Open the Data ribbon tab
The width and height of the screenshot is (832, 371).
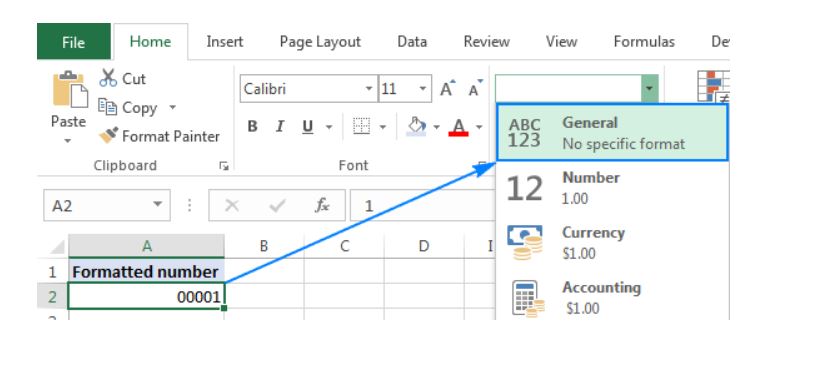pyautogui.click(x=412, y=42)
